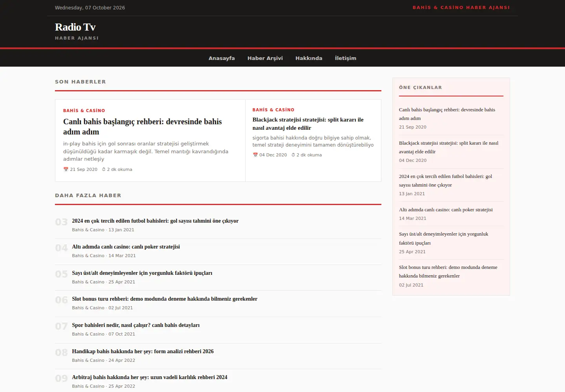Click sidebar link Blackjack stratejisi split kararı
Viewport: 565px width, 392px height.
click(448, 147)
